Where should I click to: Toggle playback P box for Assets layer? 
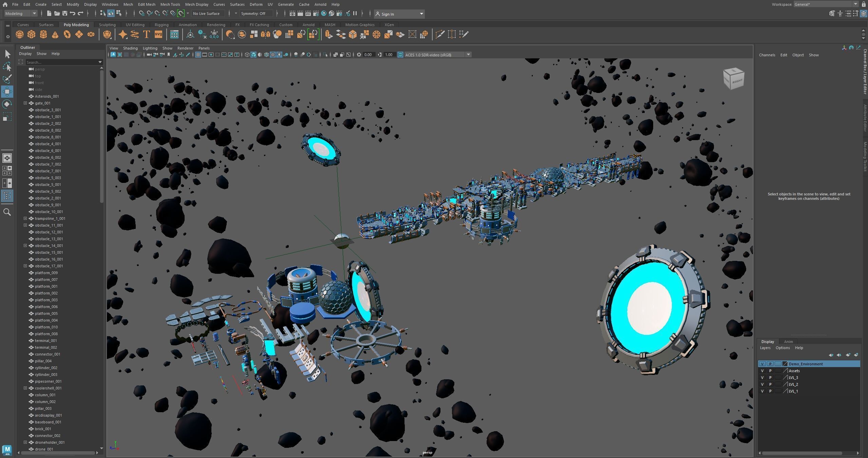tap(770, 371)
